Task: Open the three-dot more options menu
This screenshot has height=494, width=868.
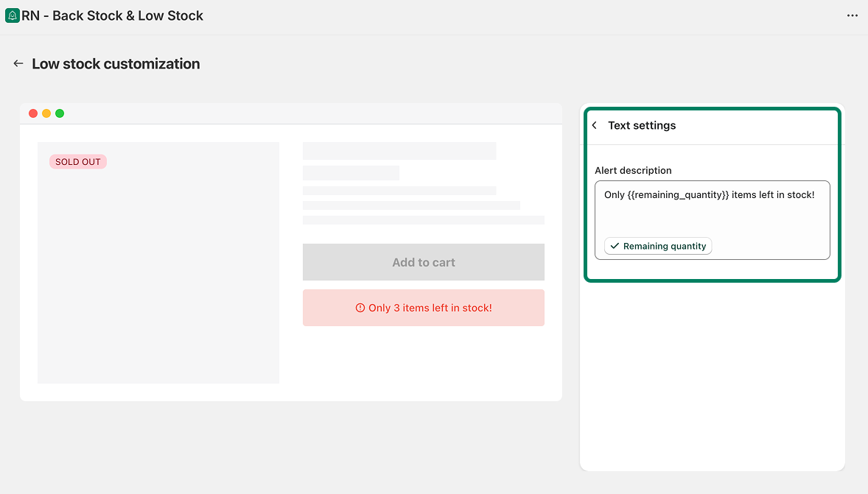Action: click(853, 15)
